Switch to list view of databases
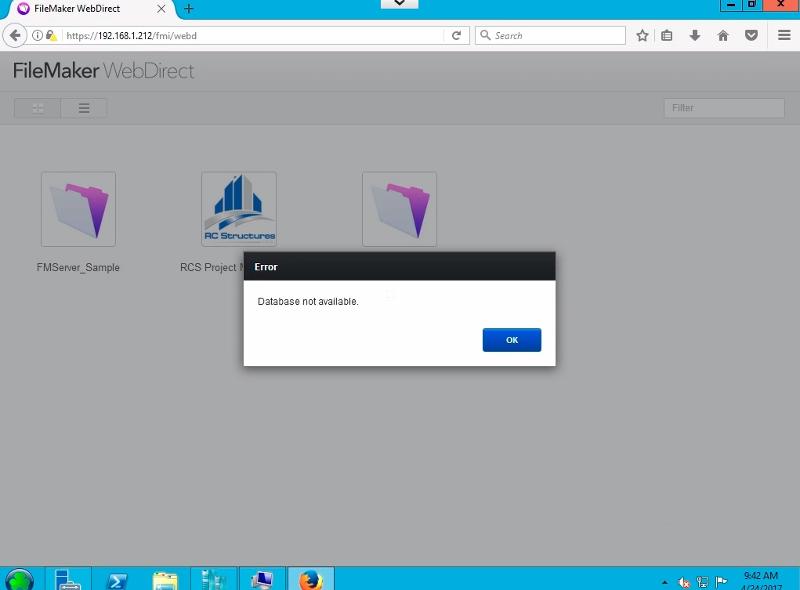800x590 pixels. tap(84, 108)
